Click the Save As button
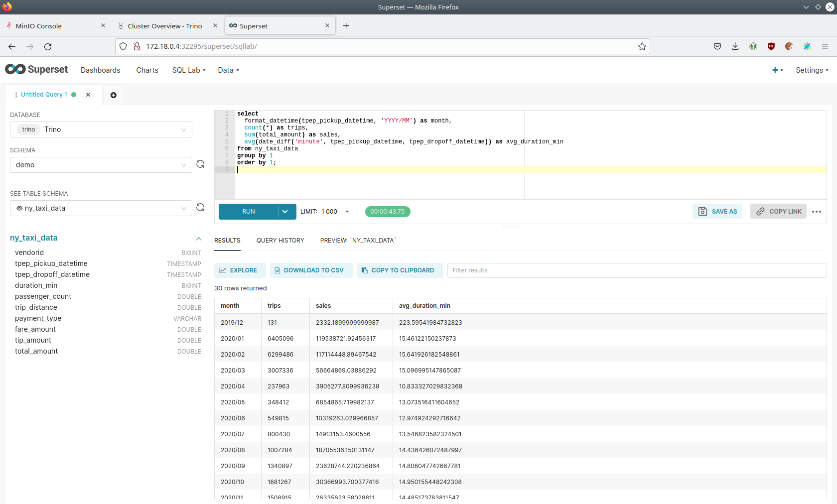The width and height of the screenshot is (837, 504). tap(717, 212)
